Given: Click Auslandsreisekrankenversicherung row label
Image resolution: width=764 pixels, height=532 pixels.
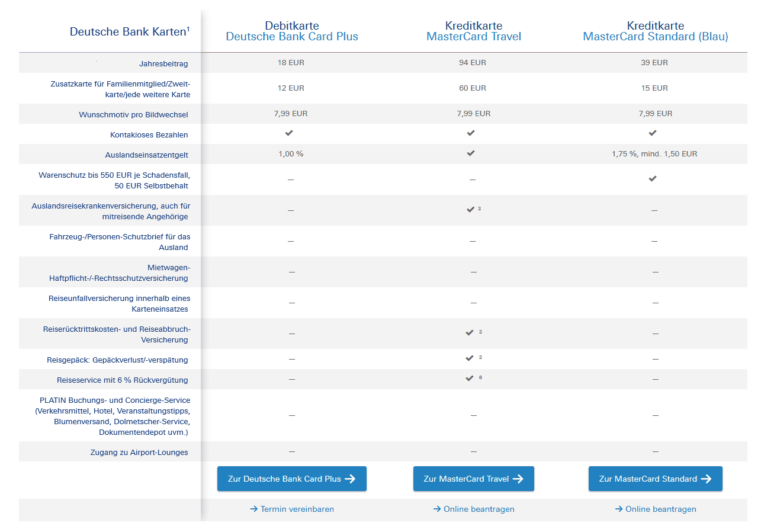Looking at the screenshot, I should (111, 211).
